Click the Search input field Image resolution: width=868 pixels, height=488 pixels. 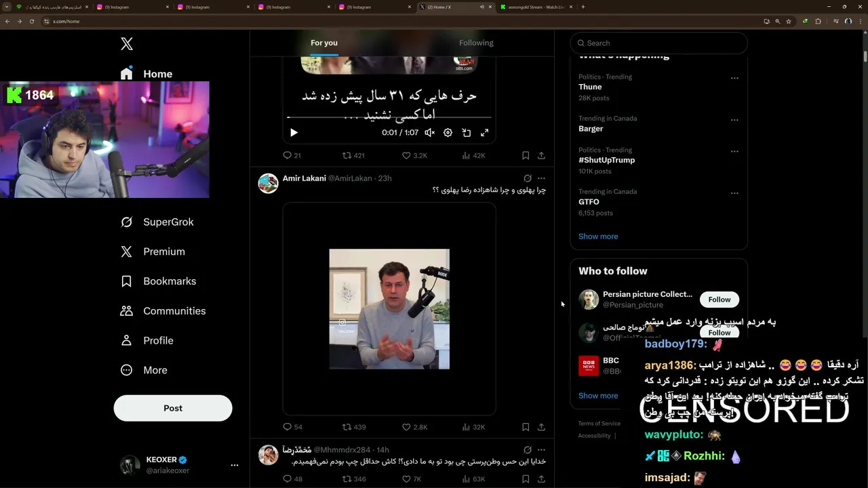click(x=658, y=43)
